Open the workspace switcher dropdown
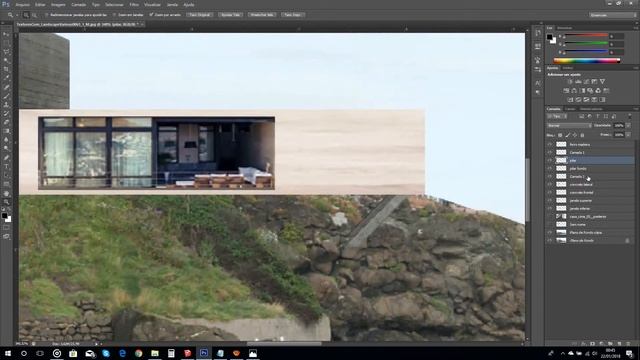This screenshot has height=360, width=640. click(613, 15)
